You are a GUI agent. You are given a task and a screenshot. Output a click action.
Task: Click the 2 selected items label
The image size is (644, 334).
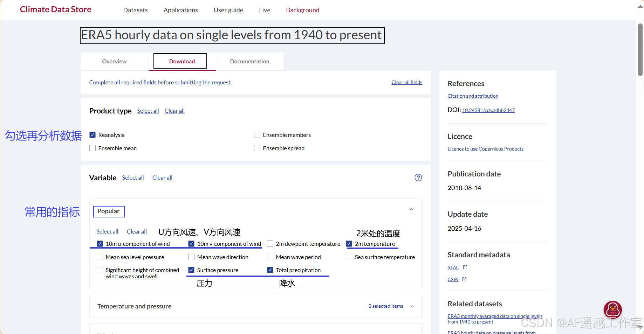tap(385, 306)
